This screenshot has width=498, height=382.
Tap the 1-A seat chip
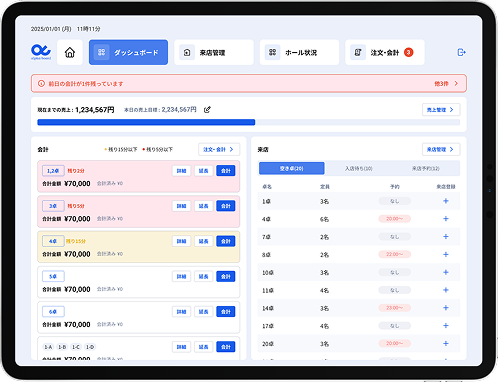click(48, 347)
